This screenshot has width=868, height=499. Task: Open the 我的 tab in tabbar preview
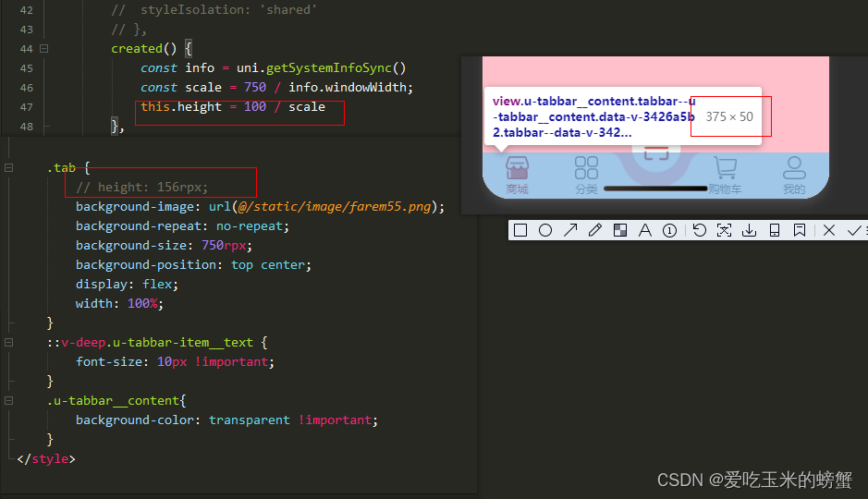click(x=794, y=176)
